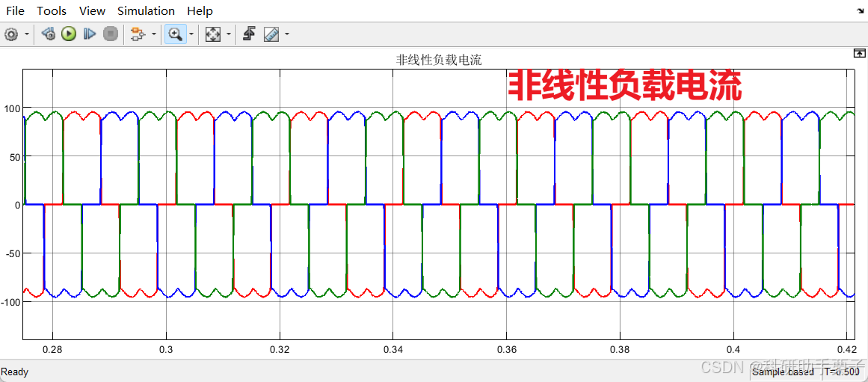
Task: Step the simulation forward
Action: tap(90, 34)
